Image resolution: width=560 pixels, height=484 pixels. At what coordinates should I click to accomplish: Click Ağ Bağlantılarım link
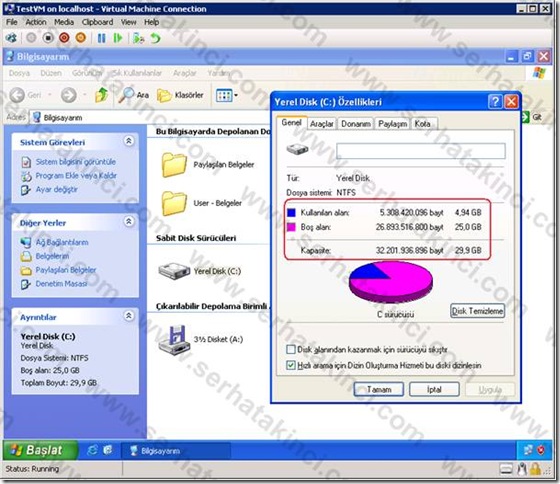[62, 242]
